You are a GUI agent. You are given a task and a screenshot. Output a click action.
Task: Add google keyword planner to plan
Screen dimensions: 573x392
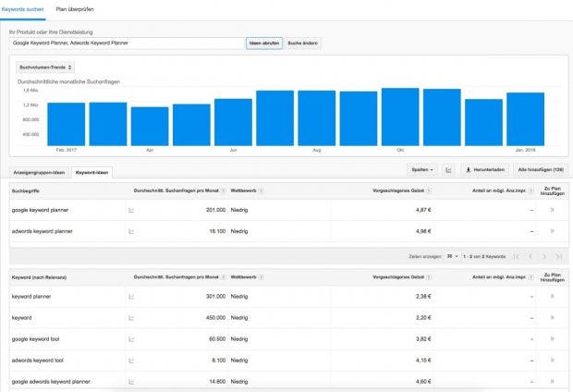click(552, 210)
